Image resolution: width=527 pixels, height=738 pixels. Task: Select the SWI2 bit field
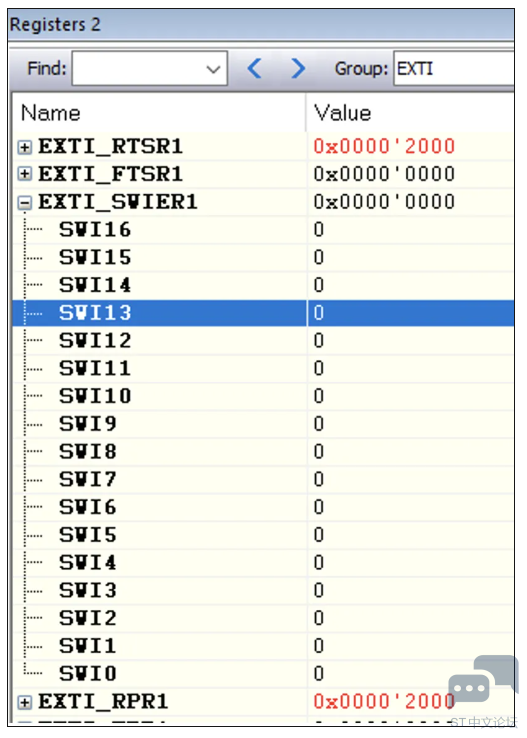pyautogui.click(x=88, y=618)
